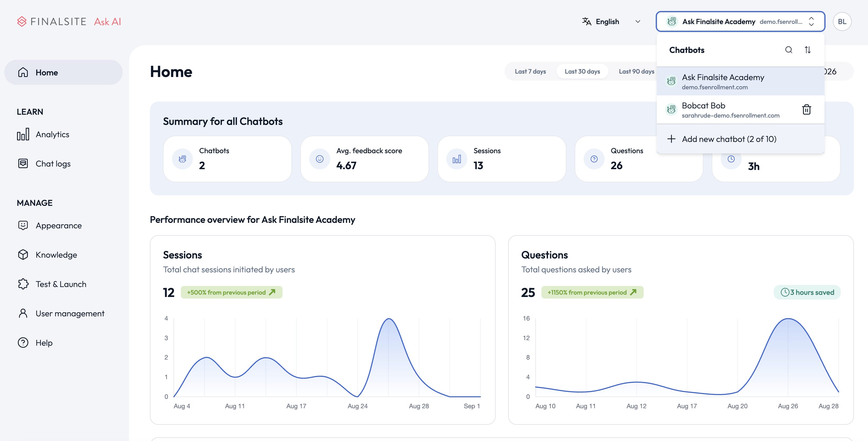Open the BL user avatar menu
868x441 pixels.
click(842, 21)
